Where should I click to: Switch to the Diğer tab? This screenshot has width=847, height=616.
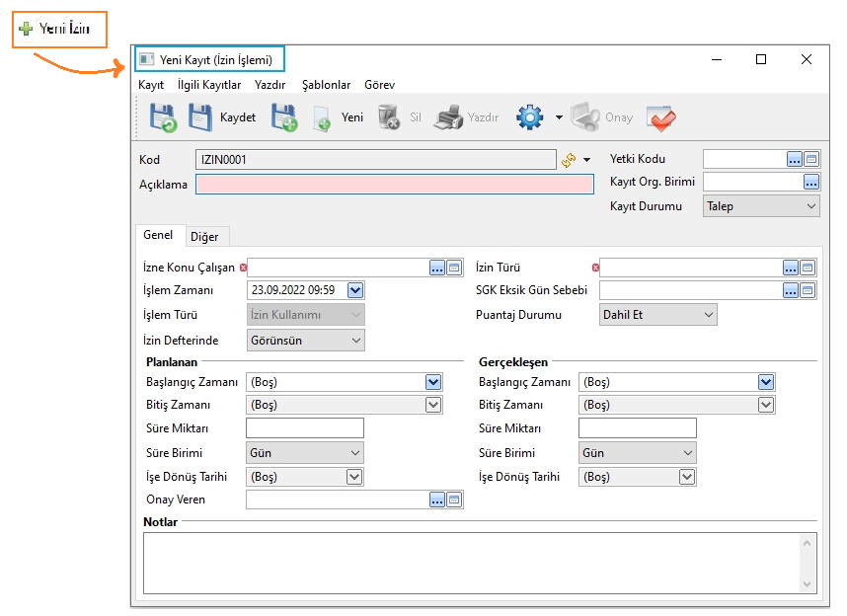204,237
